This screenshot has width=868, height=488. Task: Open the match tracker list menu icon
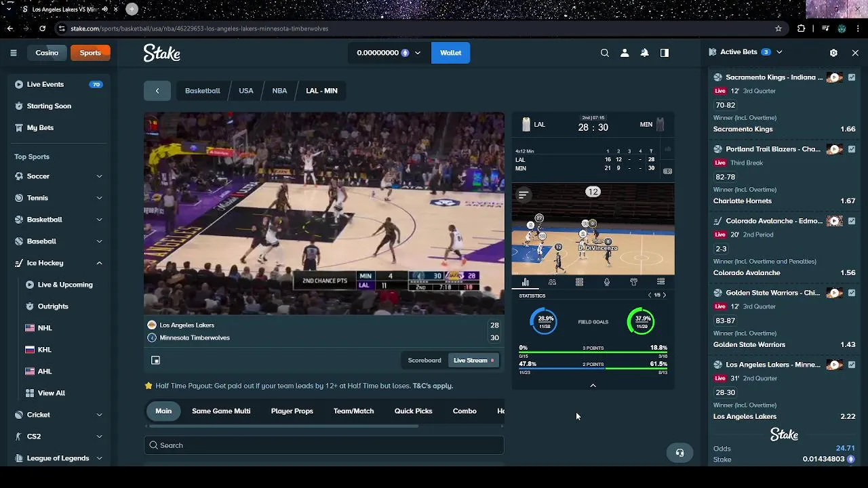[x=523, y=195]
